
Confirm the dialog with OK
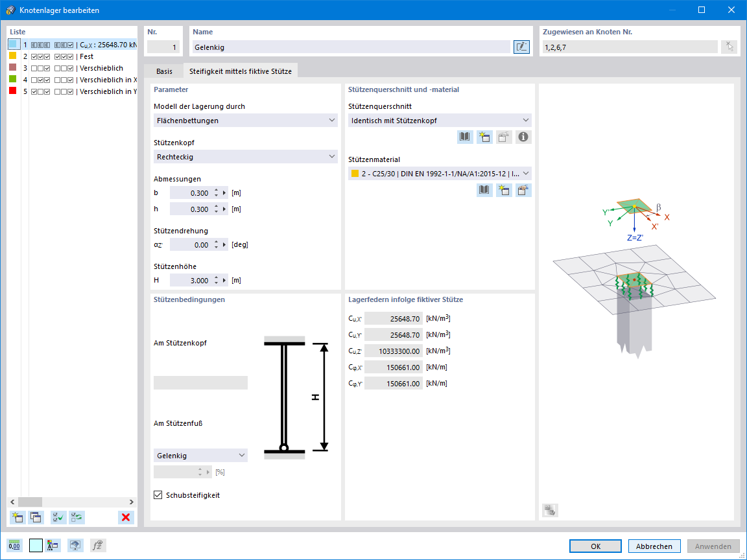click(595, 546)
